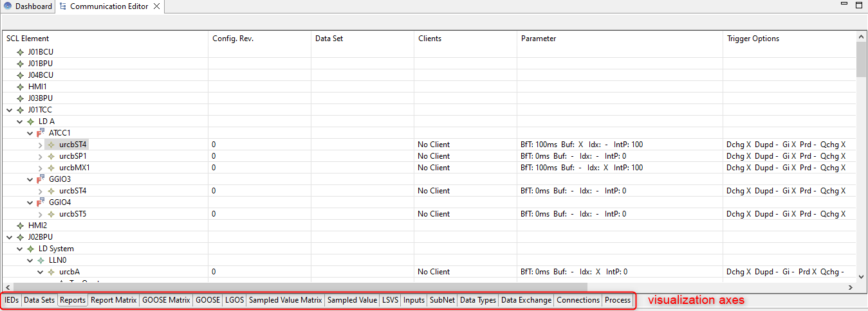Image resolution: width=868 pixels, height=311 pixels.
Task: Collapse the LD System node
Action: pyautogui.click(x=19, y=249)
